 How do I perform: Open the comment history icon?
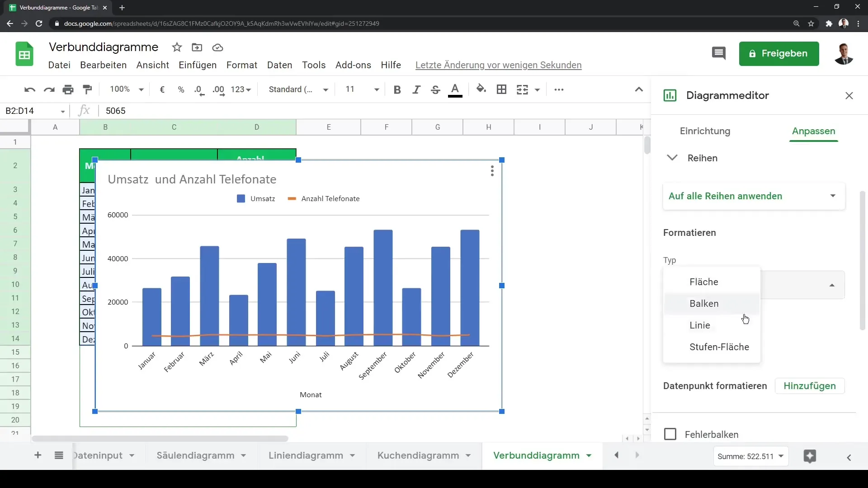point(719,53)
